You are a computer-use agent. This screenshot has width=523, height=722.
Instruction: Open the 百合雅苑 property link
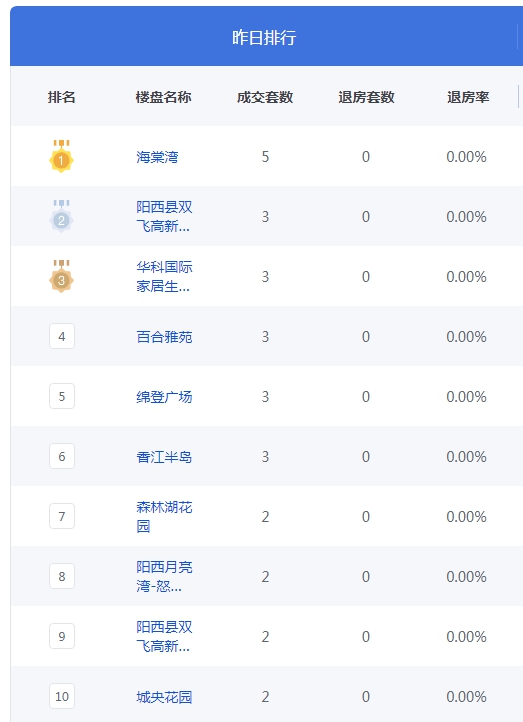tap(164, 337)
